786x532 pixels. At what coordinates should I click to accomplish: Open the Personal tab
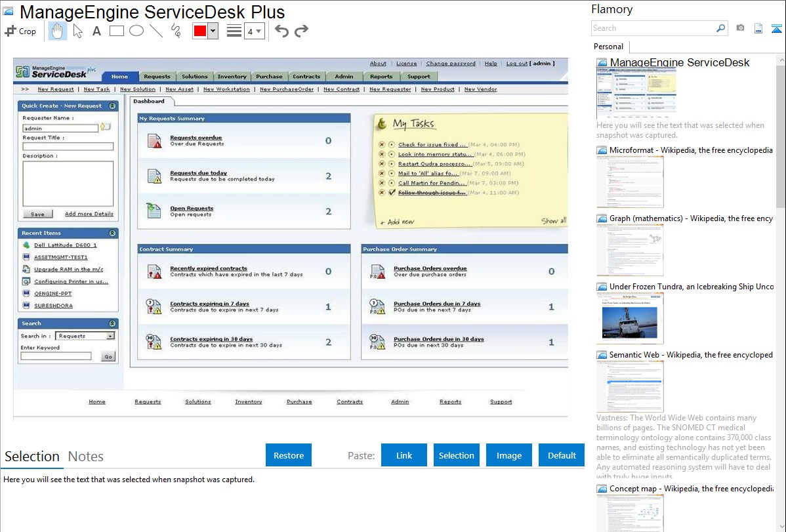608,47
